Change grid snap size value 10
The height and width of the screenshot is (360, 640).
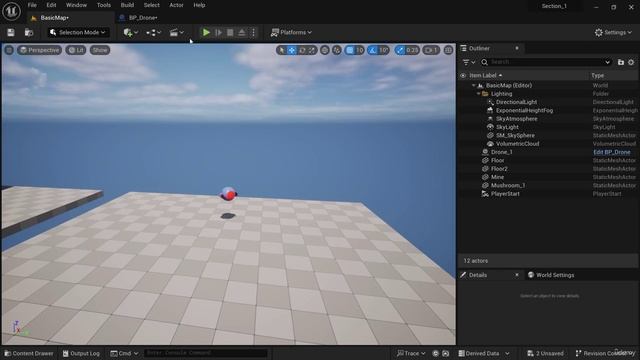tap(360, 50)
